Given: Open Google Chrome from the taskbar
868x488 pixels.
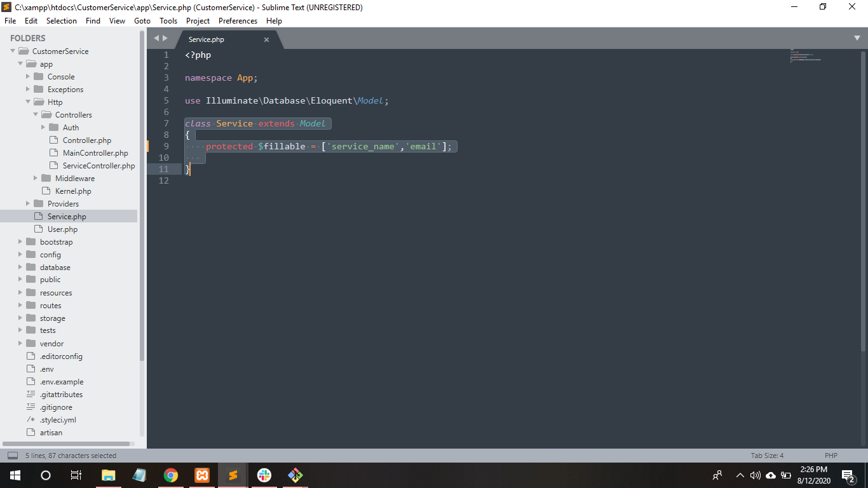Looking at the screenshot, I should (x=170, y=475).
